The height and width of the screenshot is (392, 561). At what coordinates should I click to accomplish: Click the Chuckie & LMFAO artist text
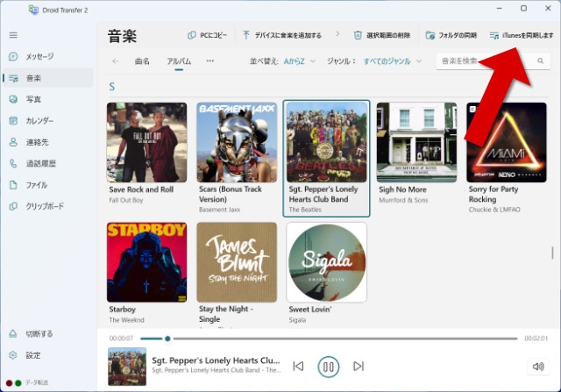click(x=494, y=210)
